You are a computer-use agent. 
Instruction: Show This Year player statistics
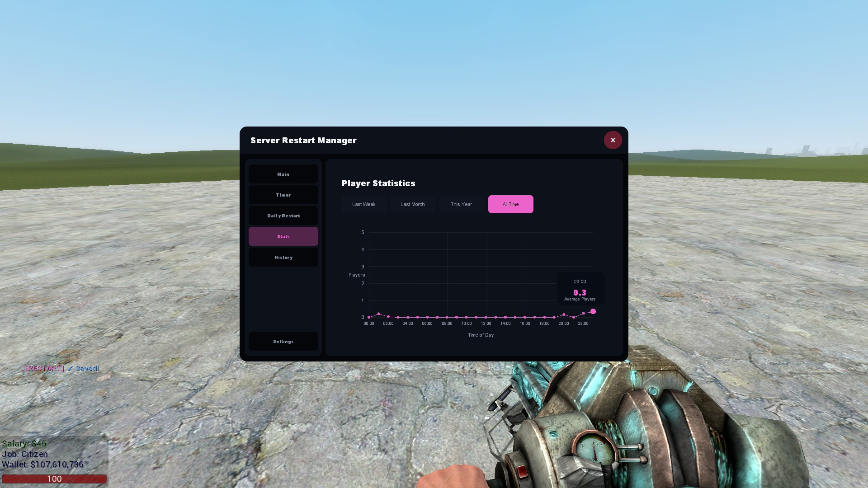click(x=462, y=204)
